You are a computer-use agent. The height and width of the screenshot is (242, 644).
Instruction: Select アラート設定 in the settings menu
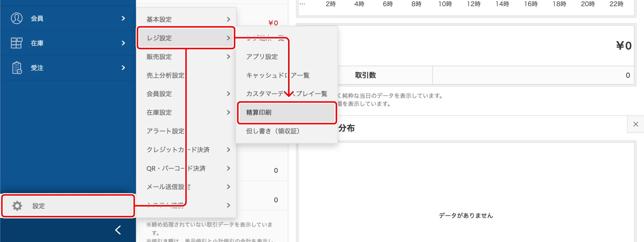pyautogui.click(x=186, y=131)
